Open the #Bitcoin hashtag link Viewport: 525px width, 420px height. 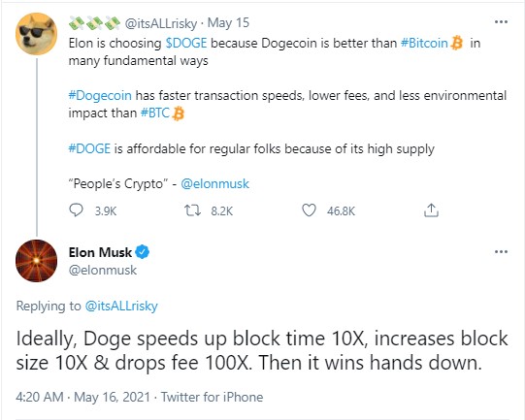pyautogui.click(x=424, y=44)
